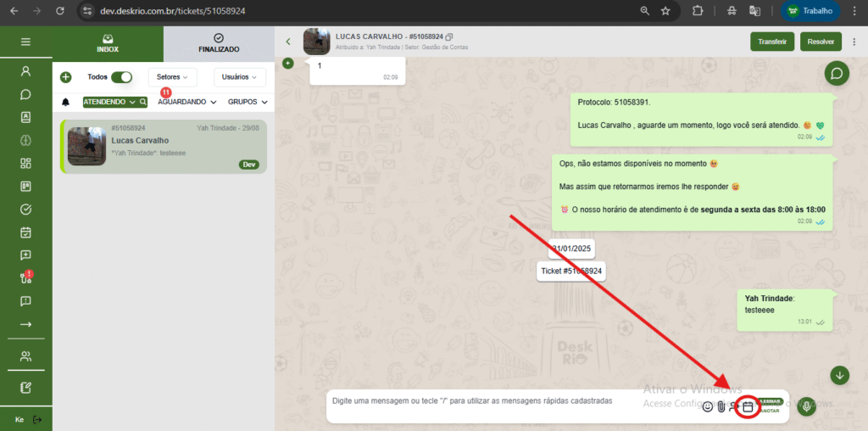
Task: Click the scroll-down arrow button in chat
Action: coord(839,374)
